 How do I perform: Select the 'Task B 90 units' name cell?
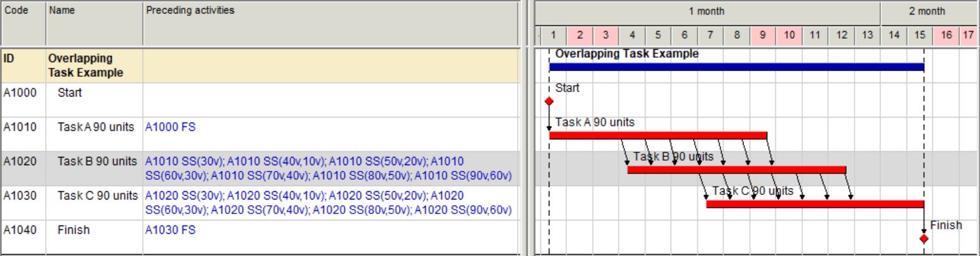click(94, 168)
